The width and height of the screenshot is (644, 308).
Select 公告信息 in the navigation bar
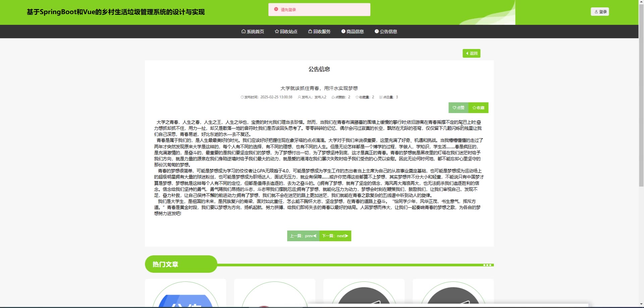click(x=386, y=32)
